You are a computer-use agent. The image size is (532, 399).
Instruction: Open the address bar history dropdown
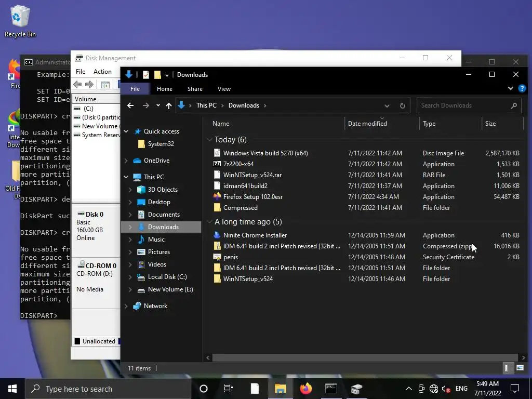pos(387,105)
